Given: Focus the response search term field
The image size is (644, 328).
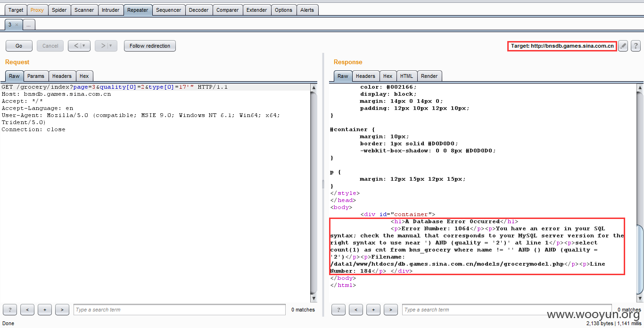Looking at the screenshot, I should [x=507, y=310].
